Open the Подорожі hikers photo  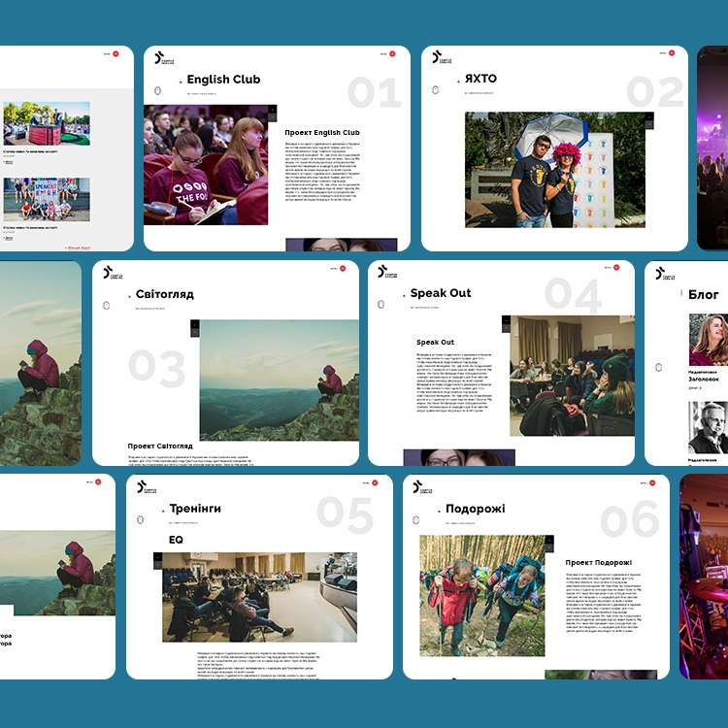coord(482,596)
